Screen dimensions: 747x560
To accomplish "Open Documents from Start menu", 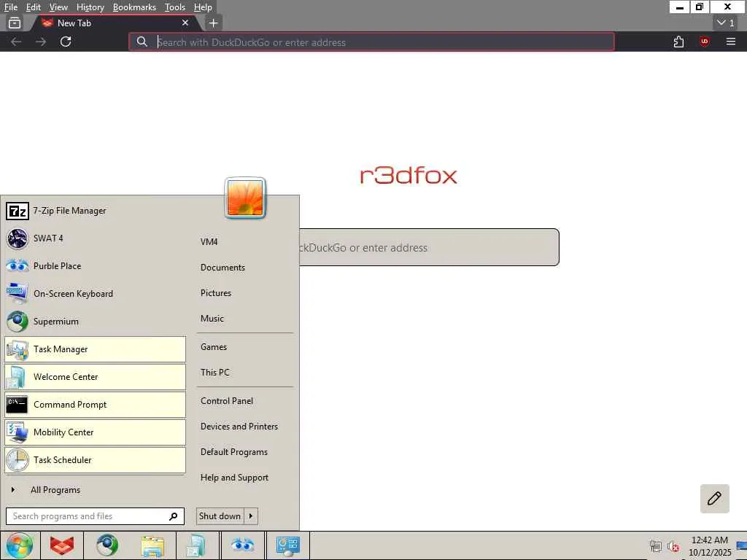I will [222, 267].
